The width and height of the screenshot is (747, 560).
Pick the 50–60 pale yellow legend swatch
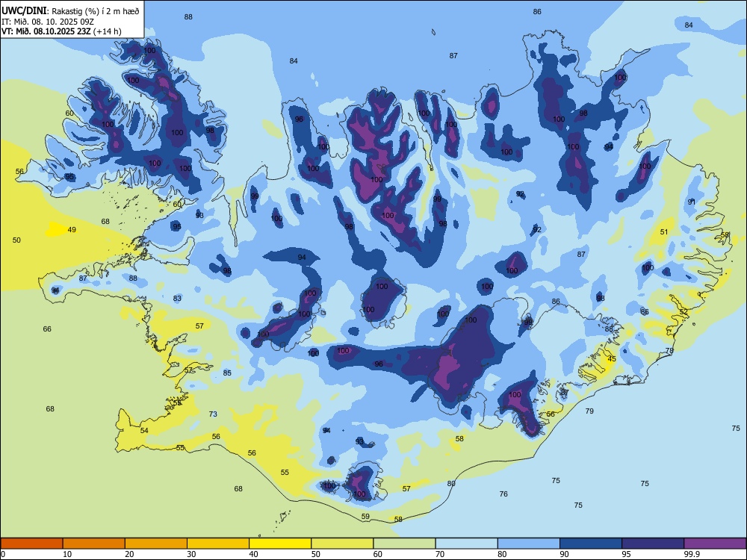[342, 544]
